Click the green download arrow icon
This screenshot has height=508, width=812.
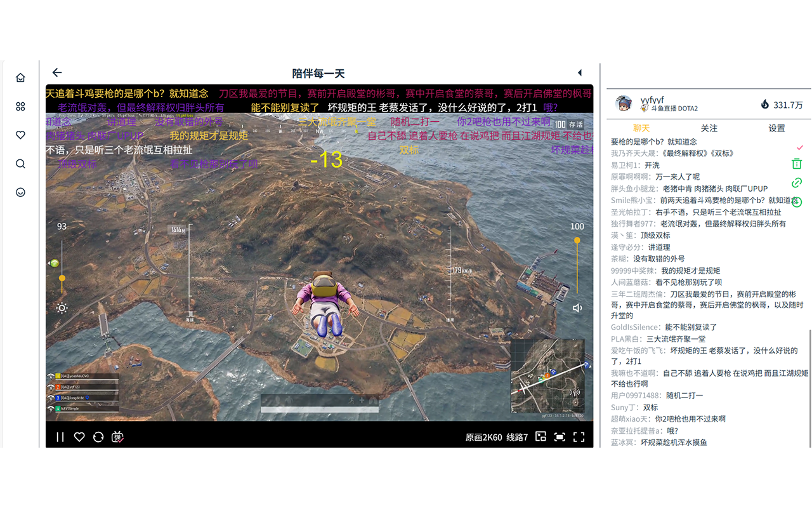(797, 202)
